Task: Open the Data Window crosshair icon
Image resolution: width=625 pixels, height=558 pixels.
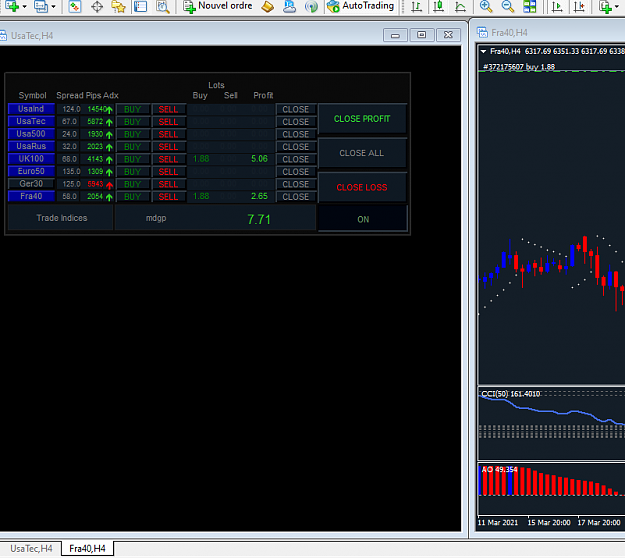Action: 97,6
